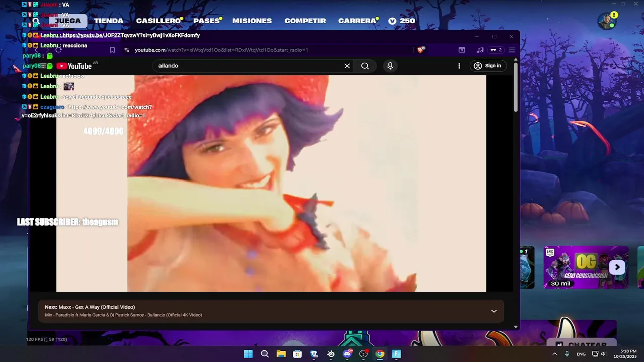
Task: Click the tray microphone icon
Action: click(567, 354)
